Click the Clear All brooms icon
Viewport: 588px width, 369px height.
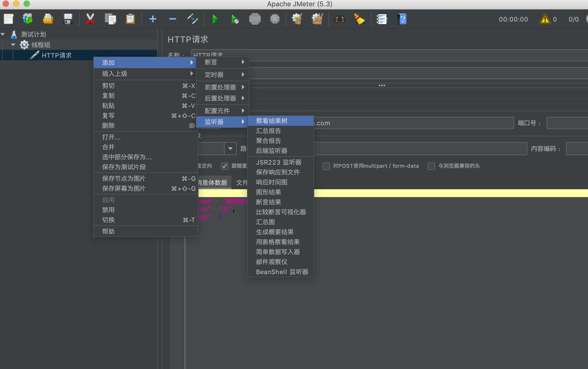pos(317,19)
